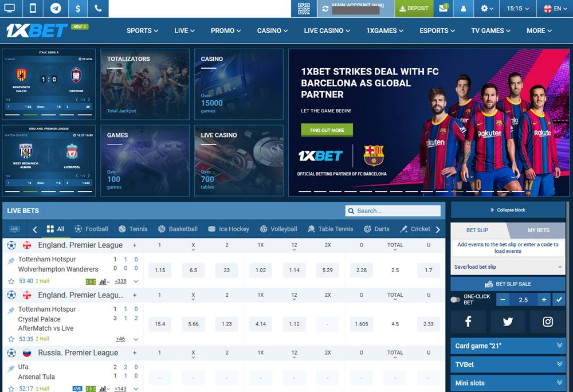Select the mobile phone version icon
This screenshot has height=392, width=573.
[33, 8]
